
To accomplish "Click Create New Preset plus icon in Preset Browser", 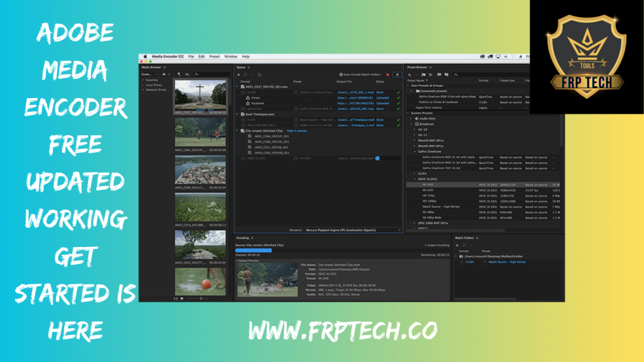I will 409,74.
